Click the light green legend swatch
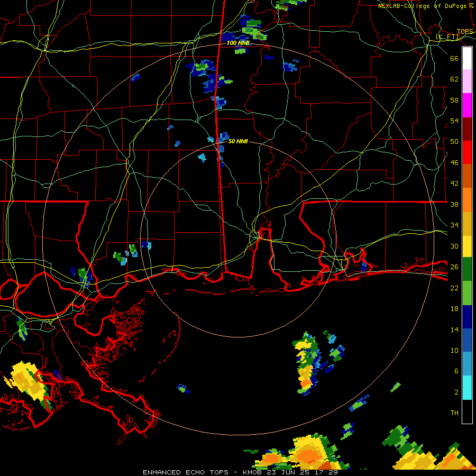Viewport: 476px width, 476px height. [467, 293]
